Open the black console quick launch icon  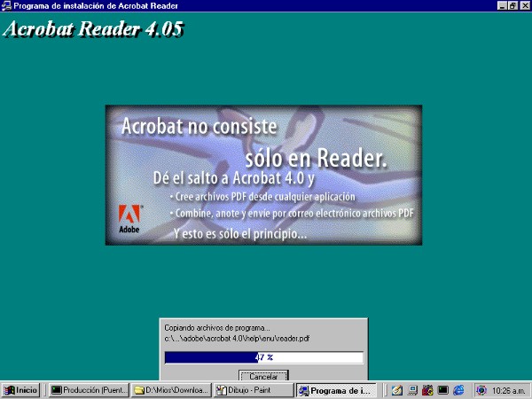[442, 389]
